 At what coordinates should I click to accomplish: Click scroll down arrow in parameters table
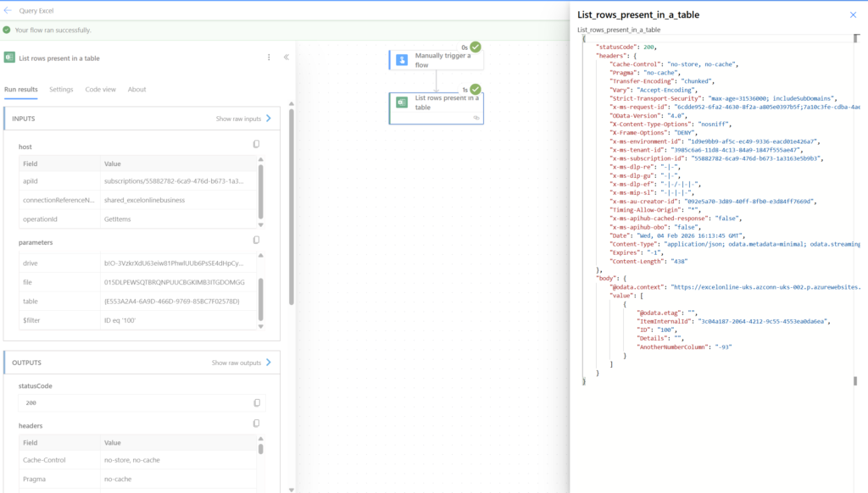(x=261, y=326)
